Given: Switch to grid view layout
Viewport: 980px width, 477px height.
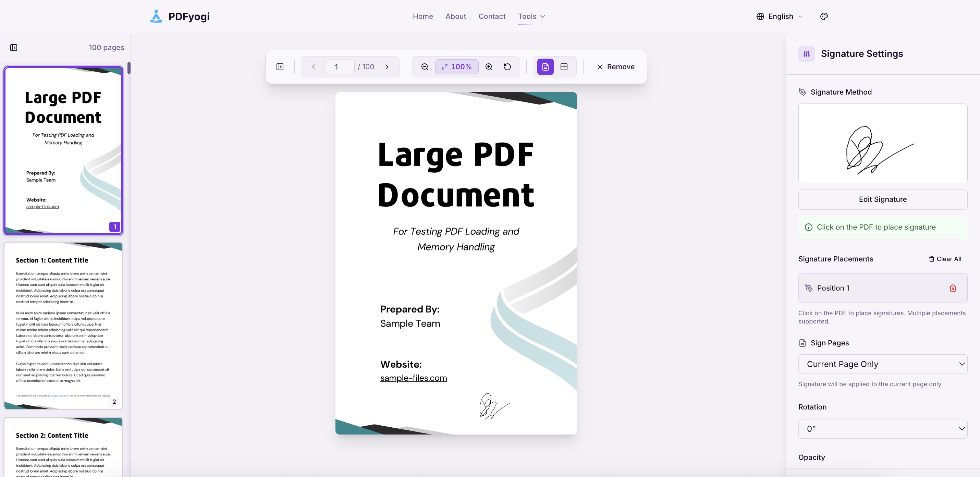Looking at the screenshot, I should click(564, 66).
